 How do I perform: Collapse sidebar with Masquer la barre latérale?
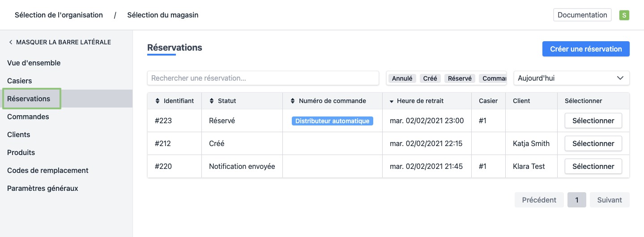60,42
